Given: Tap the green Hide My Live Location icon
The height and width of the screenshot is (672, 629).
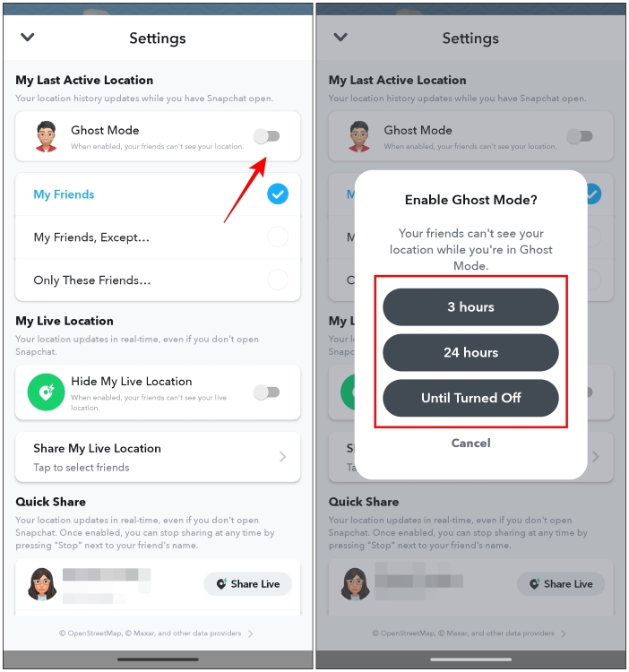Looking at the screenshot, I should (x=46, y=392).
